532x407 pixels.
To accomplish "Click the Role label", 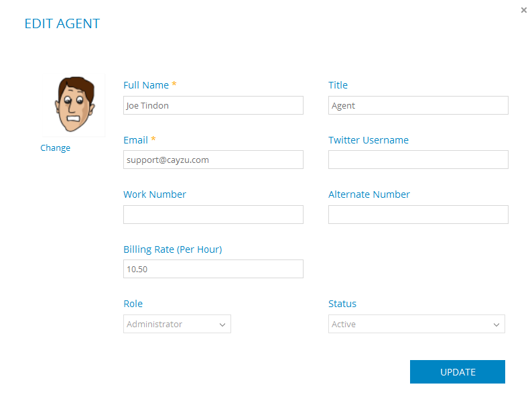I will tap(133, 304).
